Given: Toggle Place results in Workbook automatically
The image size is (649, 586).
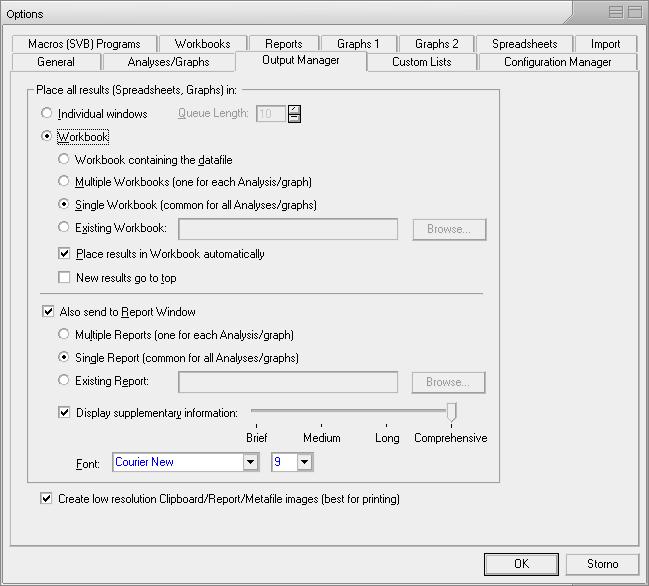Looking at the screenshot, I should coord(64,253).
